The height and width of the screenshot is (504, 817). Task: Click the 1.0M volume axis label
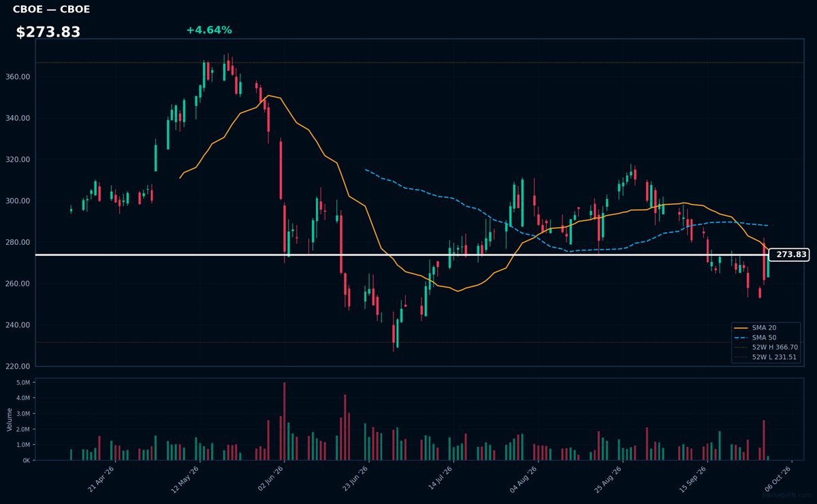pos(24,445)
